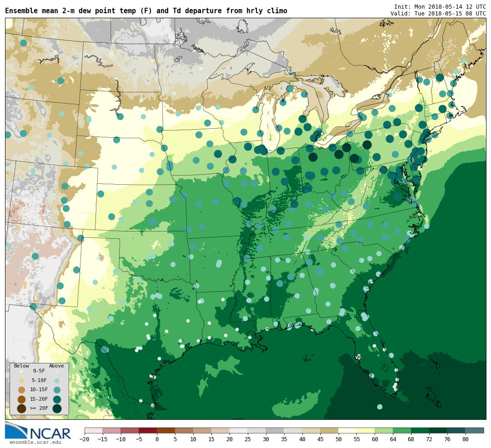This screenshot has height=448, width=491.
Task: Click the Below >= 20F dark brown circle
Action: tap(21, 408)
